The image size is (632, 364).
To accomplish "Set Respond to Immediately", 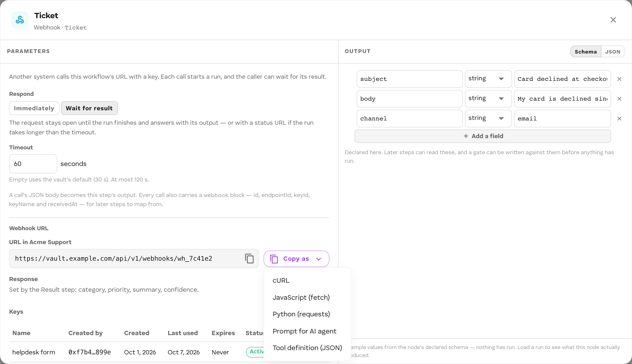I will [34, 108].
